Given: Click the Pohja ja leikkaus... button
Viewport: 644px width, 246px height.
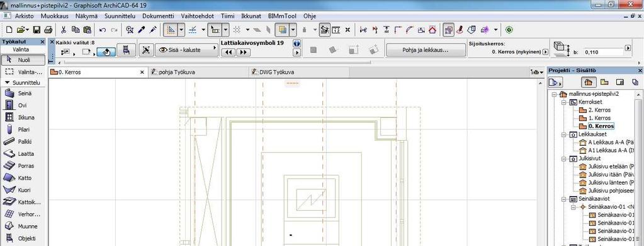Looking at the screenshot, I should tap(426, 50).
